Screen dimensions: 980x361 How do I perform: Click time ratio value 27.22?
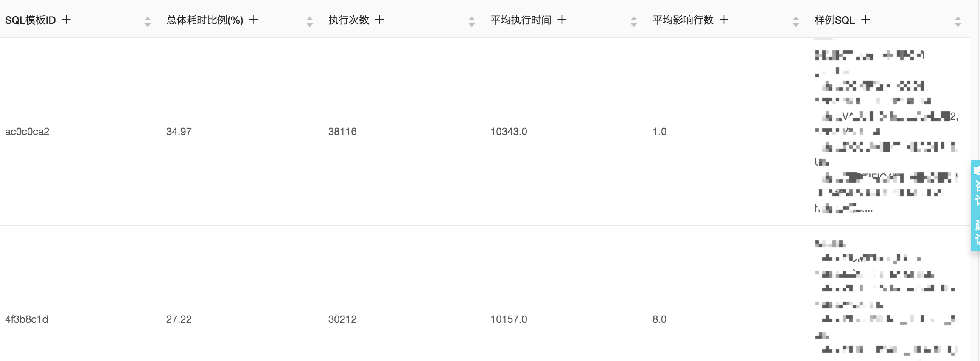point(179,319)
